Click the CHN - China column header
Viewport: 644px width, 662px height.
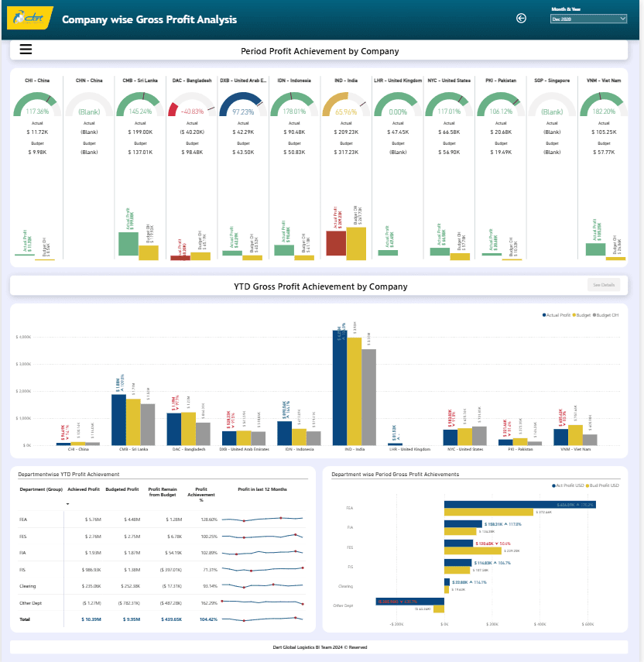point(89,81)
